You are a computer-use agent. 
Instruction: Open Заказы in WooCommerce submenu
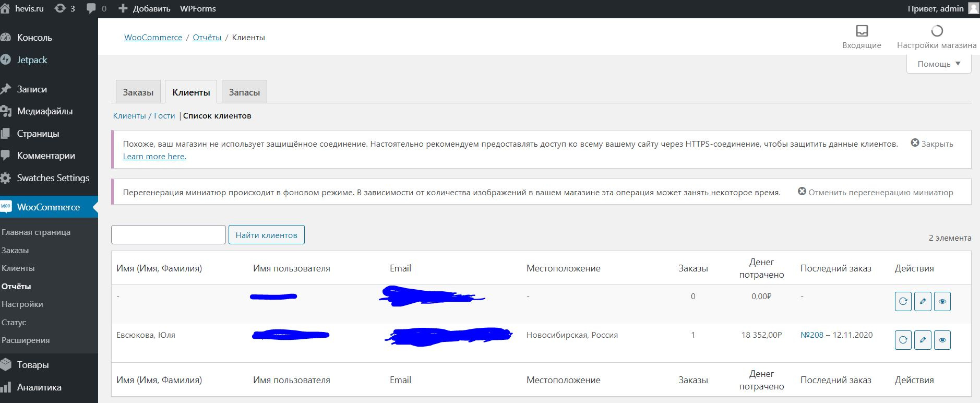pyautogui.click(x=15, y=251)
